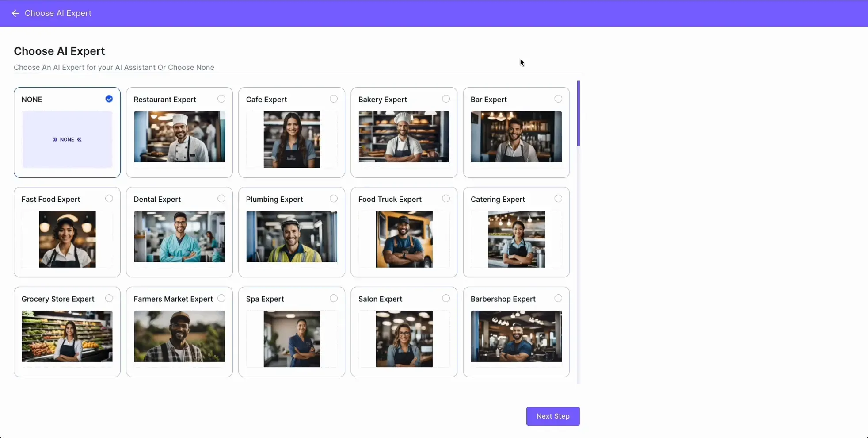
Task: Select the Bar Expert radio button
Action: point(558,99)
